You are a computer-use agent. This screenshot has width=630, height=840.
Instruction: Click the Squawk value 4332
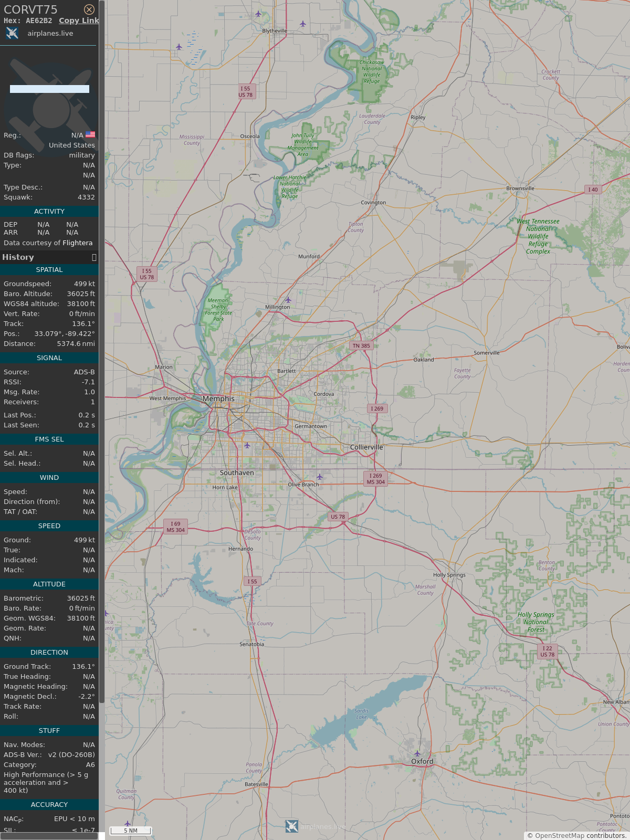coord(86,197)
